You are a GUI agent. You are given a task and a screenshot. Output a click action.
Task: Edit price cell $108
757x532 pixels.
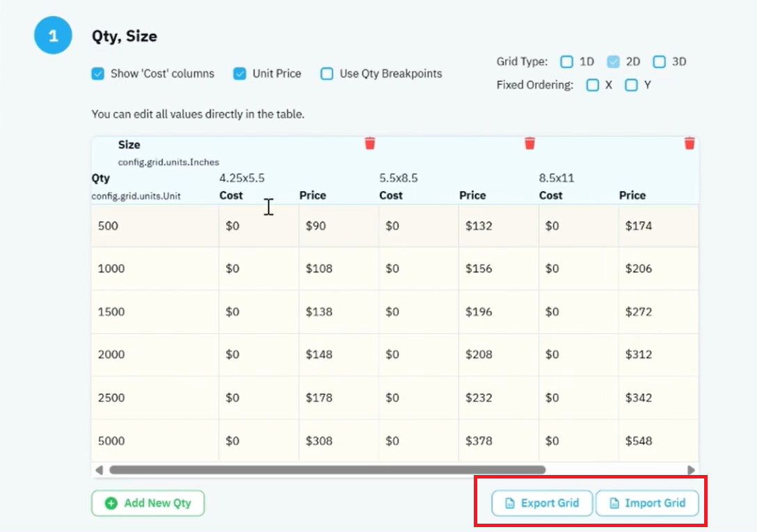[339, 269]
